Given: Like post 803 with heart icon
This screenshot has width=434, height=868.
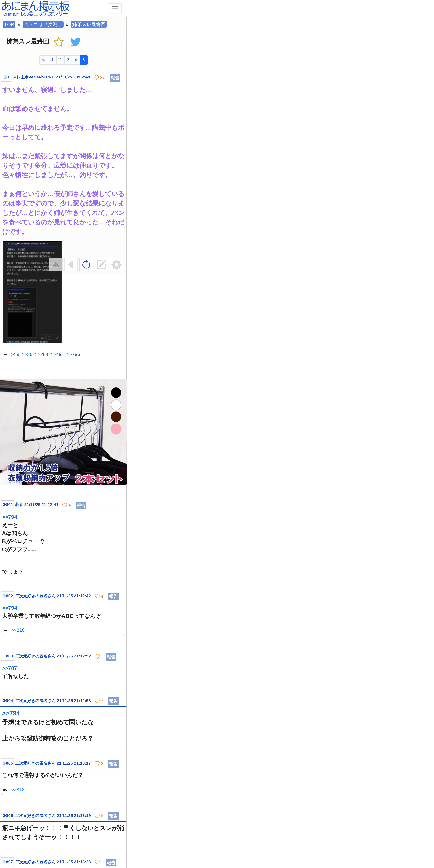Looking at the screenshot, I should point(97,656).
